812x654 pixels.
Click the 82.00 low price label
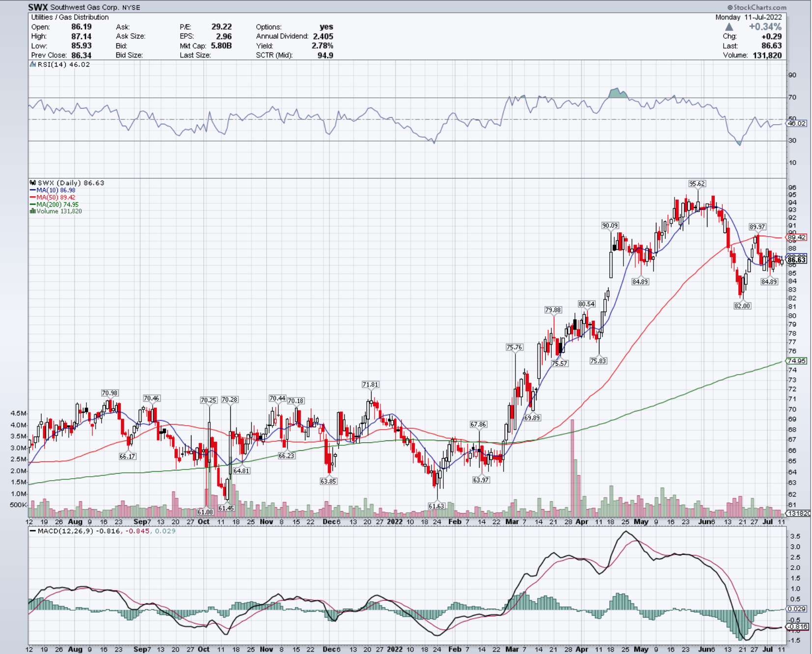coord(742,305)
